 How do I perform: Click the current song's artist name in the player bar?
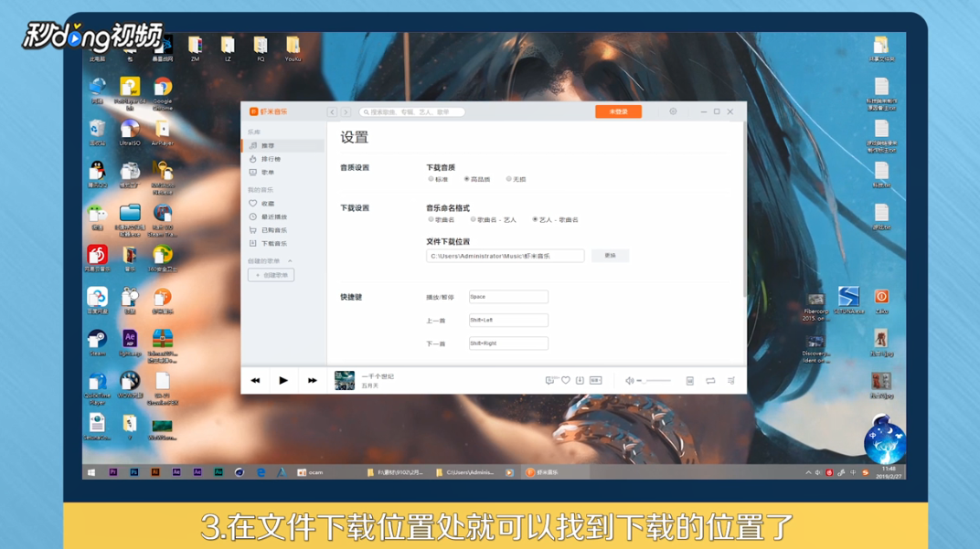coord(370,386)
